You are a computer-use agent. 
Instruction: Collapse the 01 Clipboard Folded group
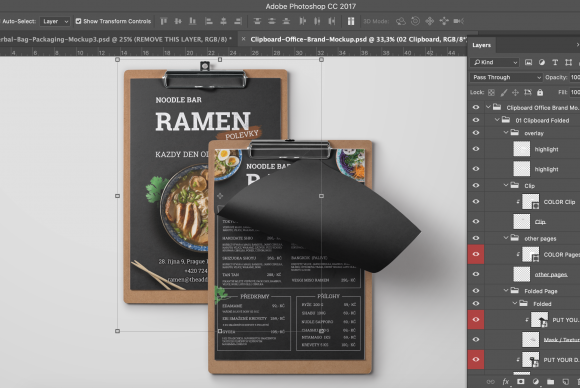point(497,120)
